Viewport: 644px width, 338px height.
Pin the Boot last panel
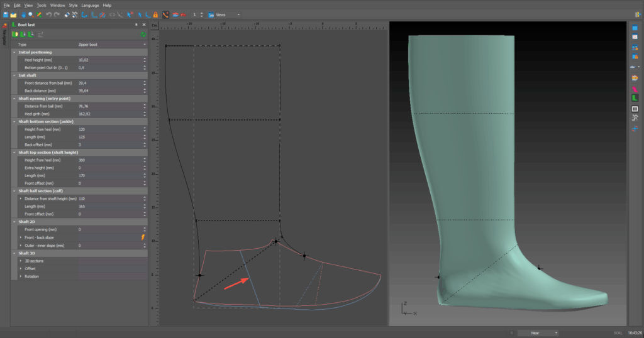click(136, 25)
